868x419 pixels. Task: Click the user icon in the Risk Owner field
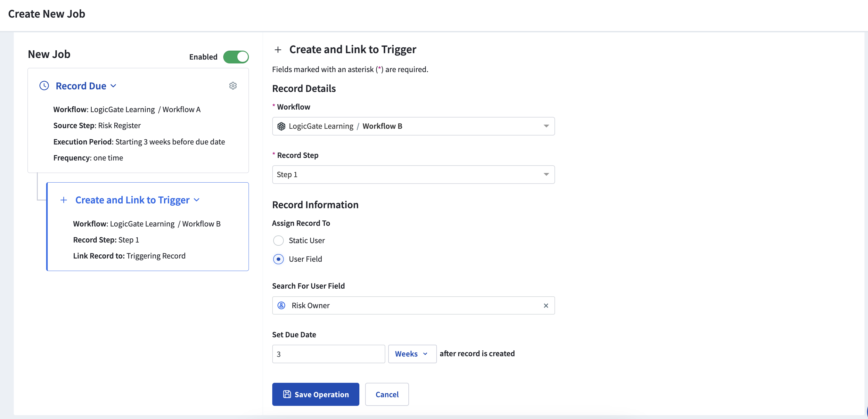point(281,305)
